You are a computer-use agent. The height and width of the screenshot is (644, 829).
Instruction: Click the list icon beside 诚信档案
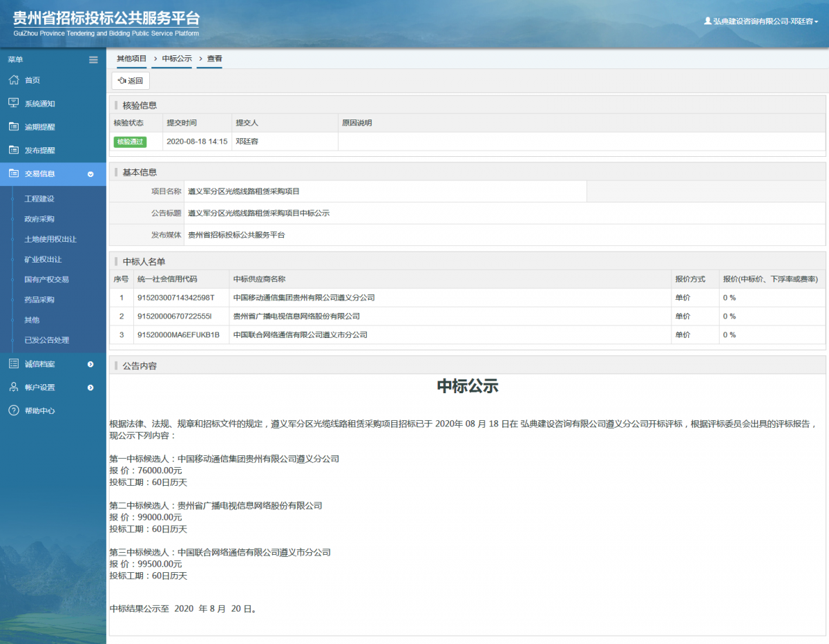click(x=13, y=363)
